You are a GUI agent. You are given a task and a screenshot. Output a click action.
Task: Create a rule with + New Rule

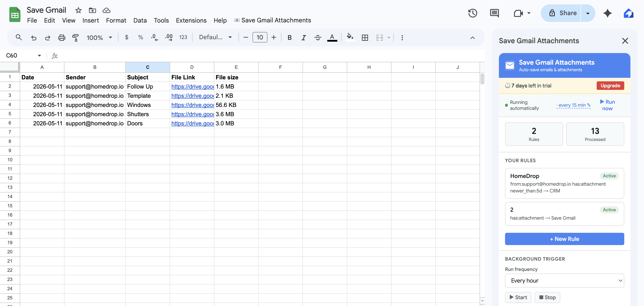click(564, 239)
